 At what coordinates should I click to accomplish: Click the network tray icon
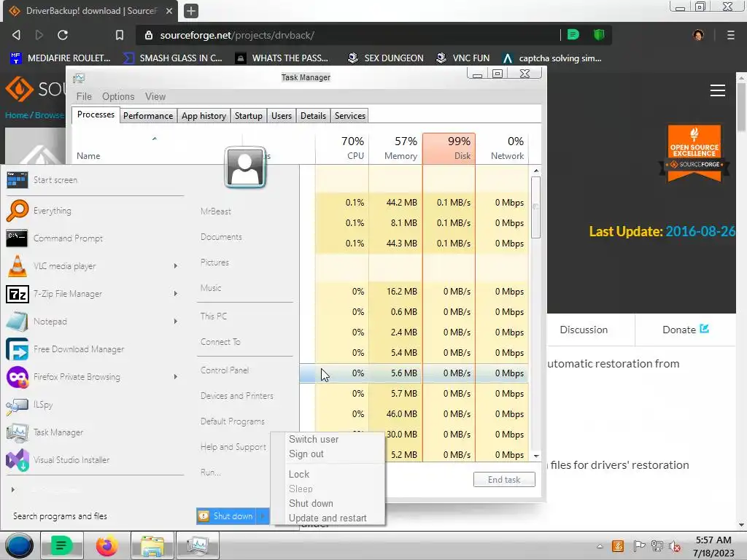[657, 546]
